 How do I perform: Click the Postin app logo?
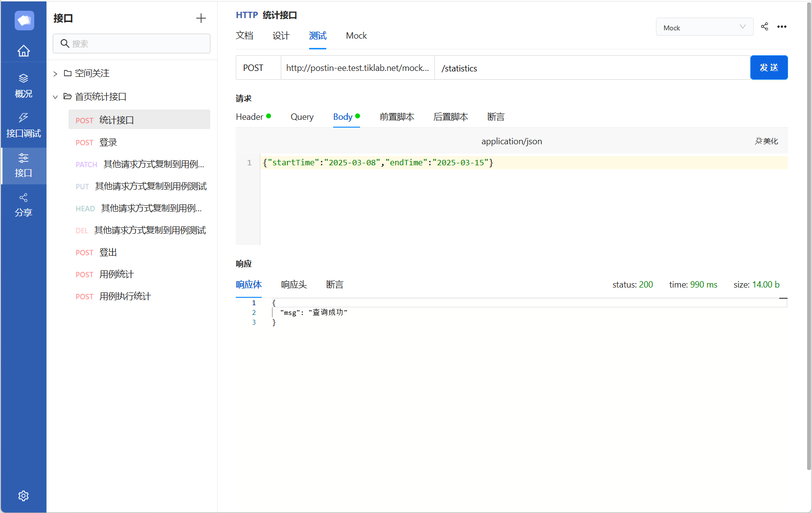[24, 21]
